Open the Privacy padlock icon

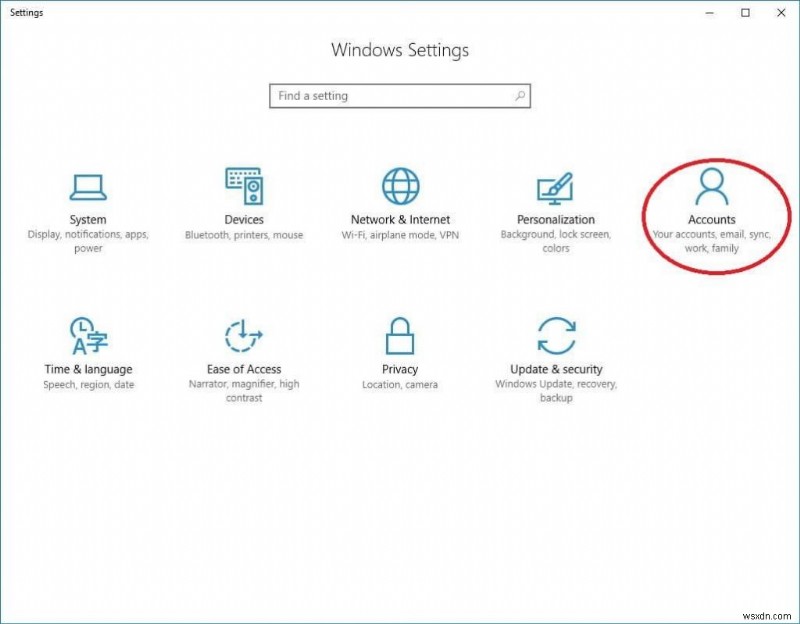point(400,336)
